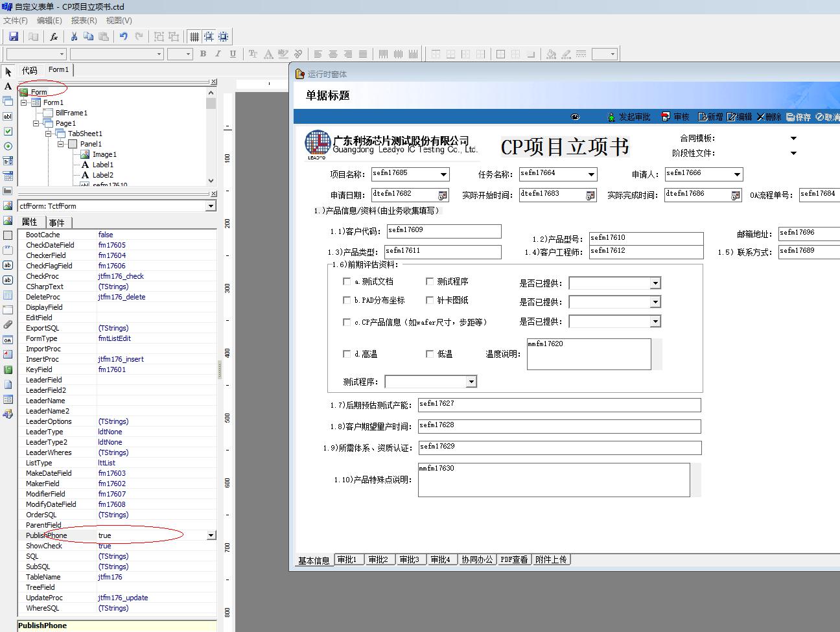The width and height of the screenshot is (840, 632).
Task: Open the 项目名称 combo box dropdown
Action: (443, 174)
